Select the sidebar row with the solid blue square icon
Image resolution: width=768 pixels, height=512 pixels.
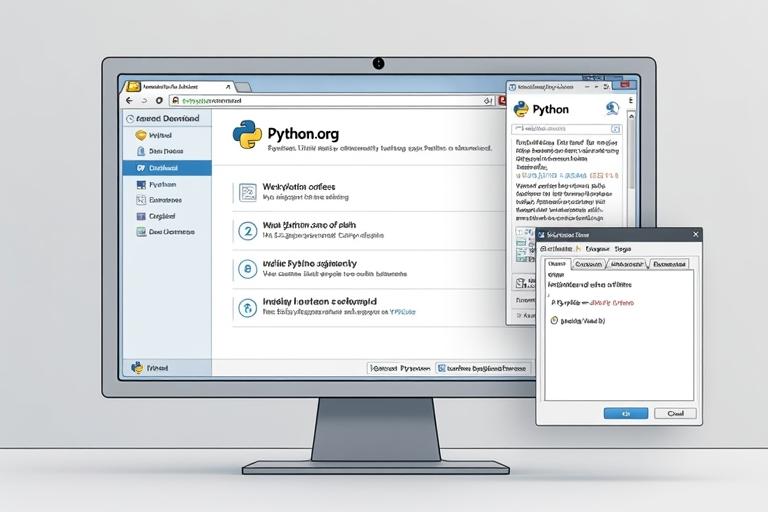[x=167, y=216]
